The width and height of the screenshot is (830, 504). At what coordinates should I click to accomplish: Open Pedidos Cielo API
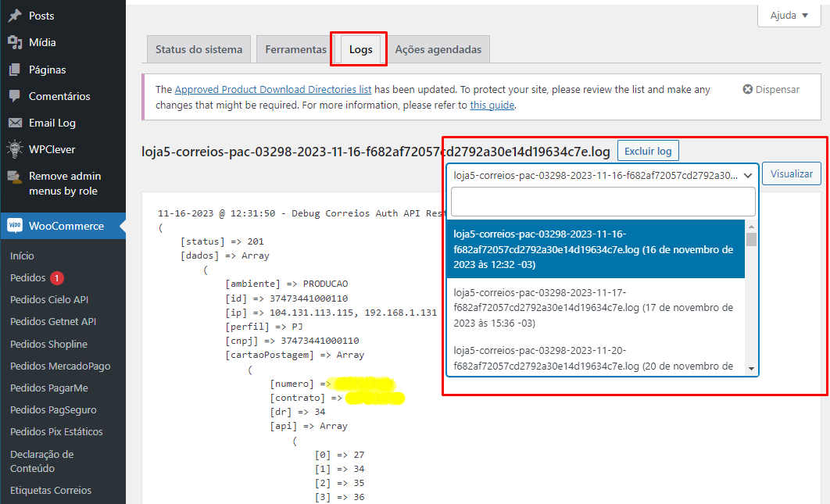click(x=49, y=299)
